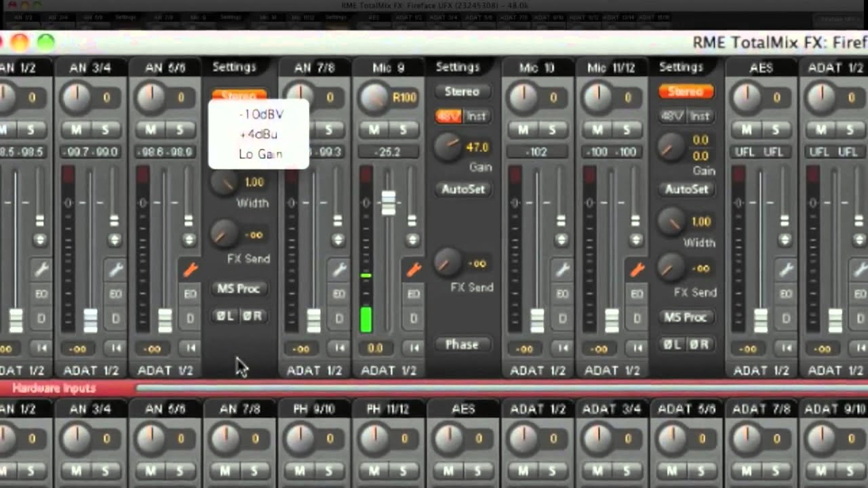Choose +4dBu from the level popup menu
The width and height of the screenshot is (868, 488).
pos(259,134)
